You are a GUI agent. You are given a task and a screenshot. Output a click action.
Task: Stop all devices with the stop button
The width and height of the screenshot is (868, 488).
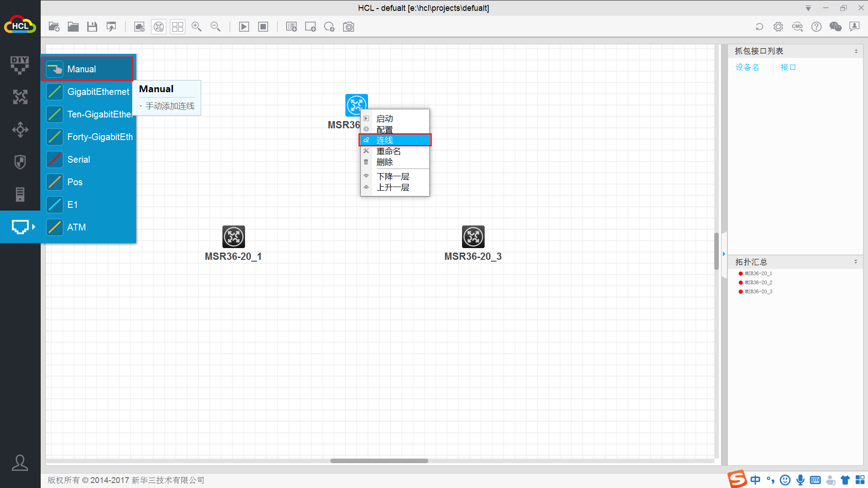pyautogui.click(x=263, y=27)
